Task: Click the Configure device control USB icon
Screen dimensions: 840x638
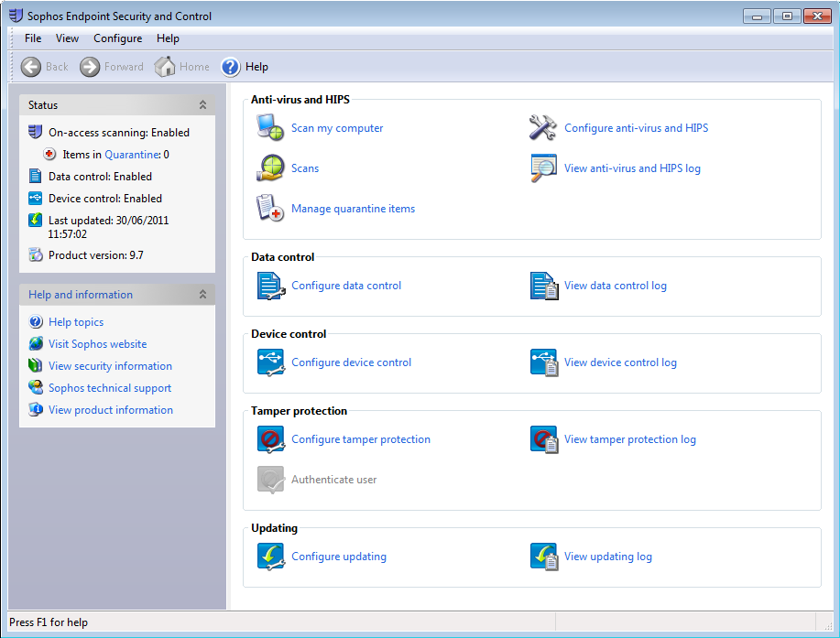Action: click(270, 362)
